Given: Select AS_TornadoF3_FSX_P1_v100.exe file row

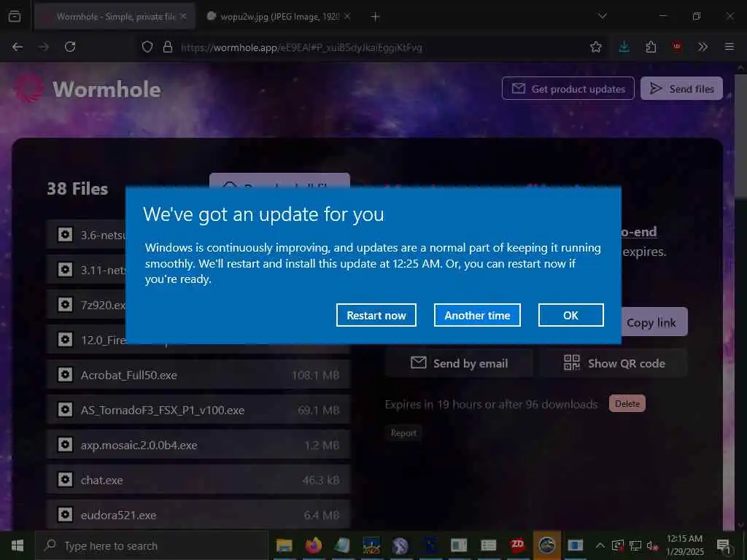Looking at the screenshot, I should [x=198, y=410].
